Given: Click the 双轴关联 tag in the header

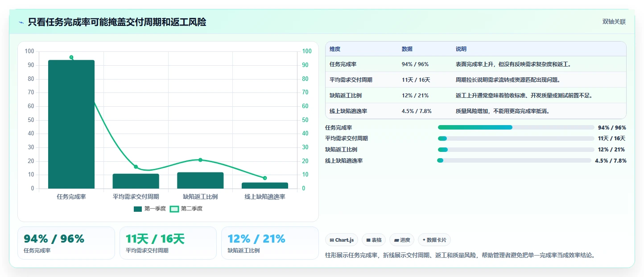Looking at the screenshot, I should (614, 21).
